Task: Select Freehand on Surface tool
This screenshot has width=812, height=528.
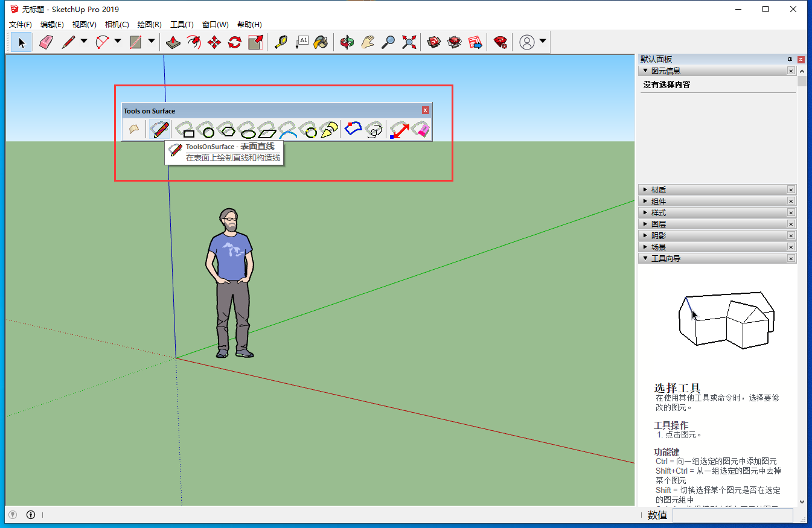Action: [374, 130]
